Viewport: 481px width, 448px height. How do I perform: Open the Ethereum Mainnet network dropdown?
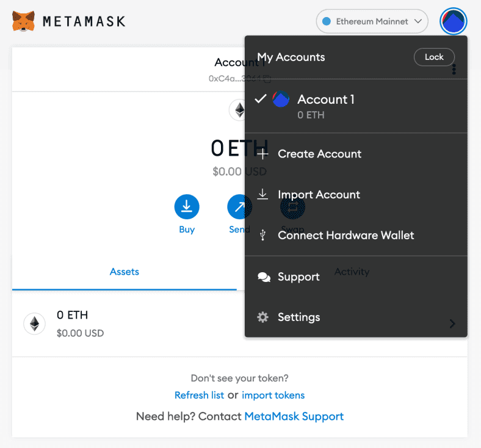(x=372, y=21)
